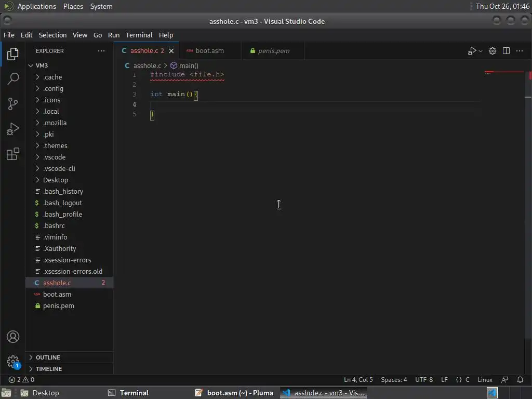Open the editor settings gear icon
Image resolution: width=532 pixels, height=399 pixels.
[x=493, y=51]
